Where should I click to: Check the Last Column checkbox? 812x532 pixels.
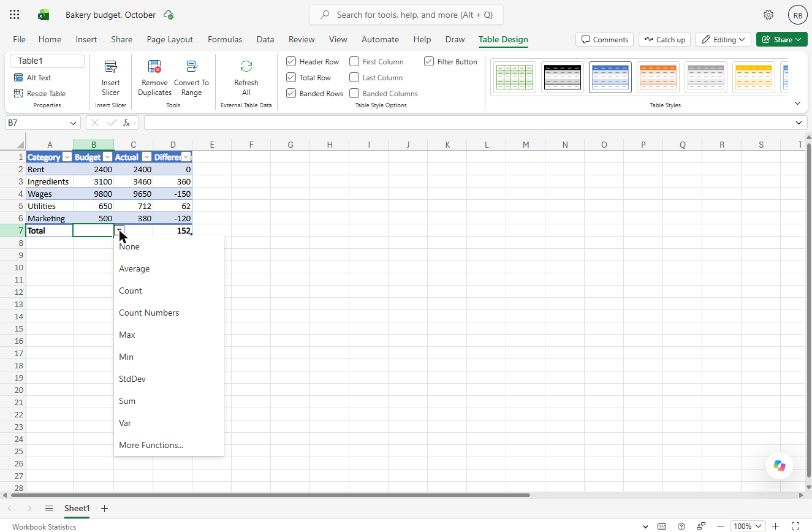(354, 77)
